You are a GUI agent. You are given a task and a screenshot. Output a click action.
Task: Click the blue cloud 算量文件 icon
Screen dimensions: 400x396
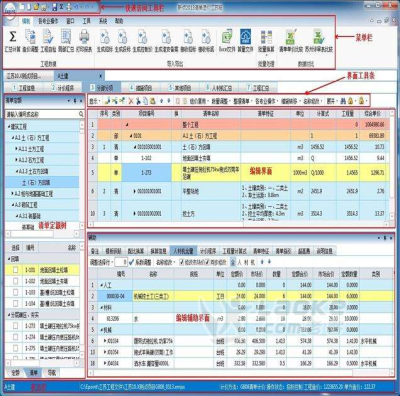[x=246, y=37]
